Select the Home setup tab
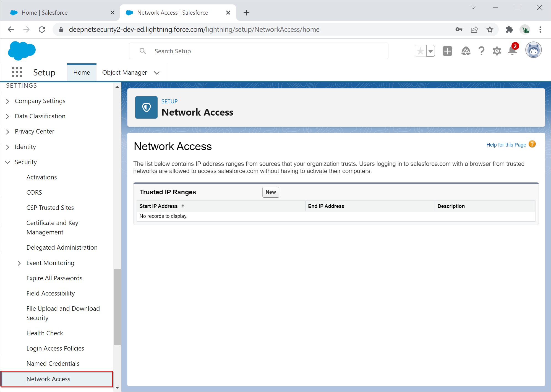 tap(82, 72)
